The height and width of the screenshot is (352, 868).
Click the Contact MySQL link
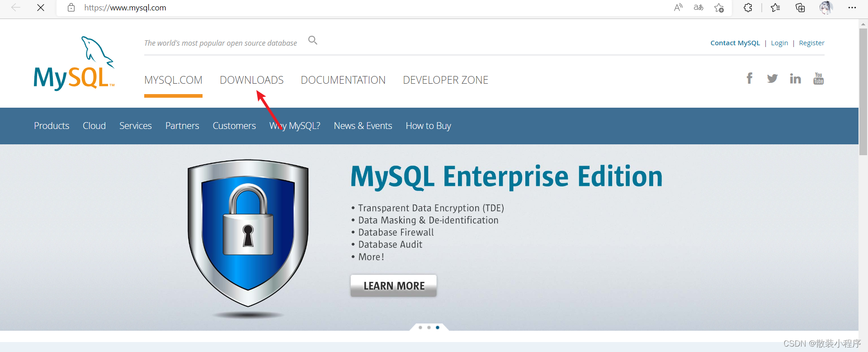[x=735, y=43]
